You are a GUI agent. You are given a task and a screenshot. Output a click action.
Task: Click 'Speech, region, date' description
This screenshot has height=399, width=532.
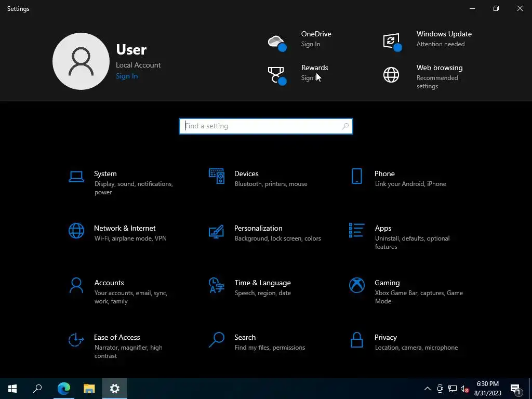pyautogui.click(x=262, y=293)
